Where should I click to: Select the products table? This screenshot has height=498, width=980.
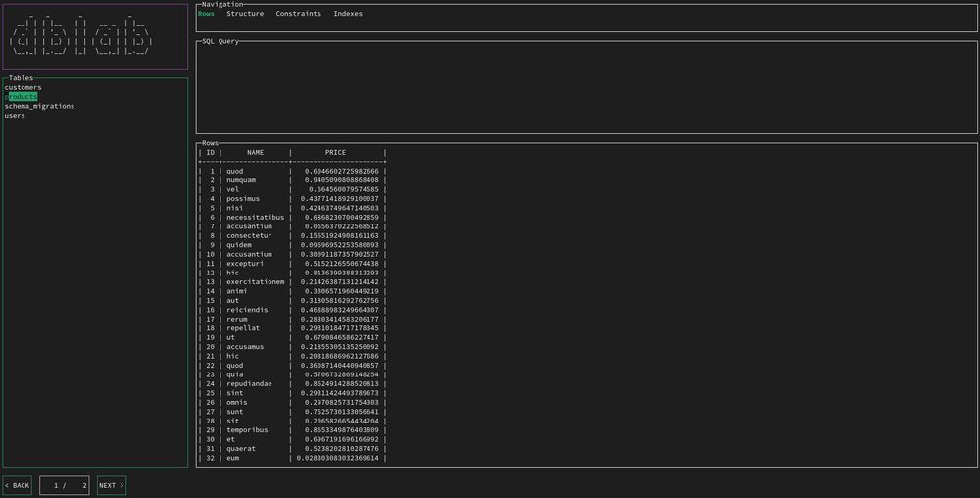(22, 97)
